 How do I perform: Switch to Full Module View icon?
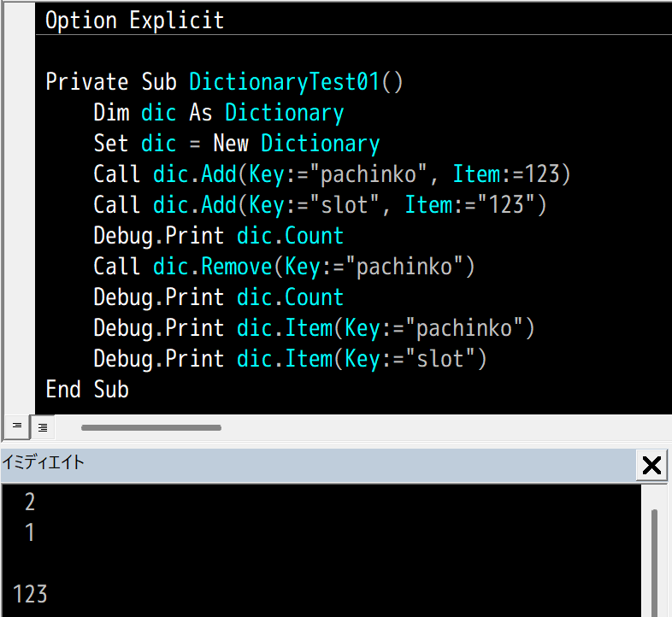tap(43, 427)
